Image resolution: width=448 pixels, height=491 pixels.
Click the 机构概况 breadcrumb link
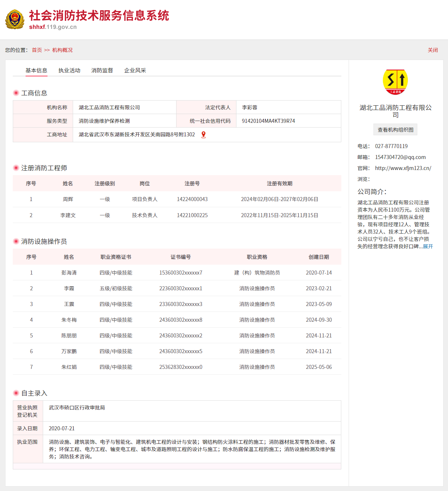pos(62,50)
